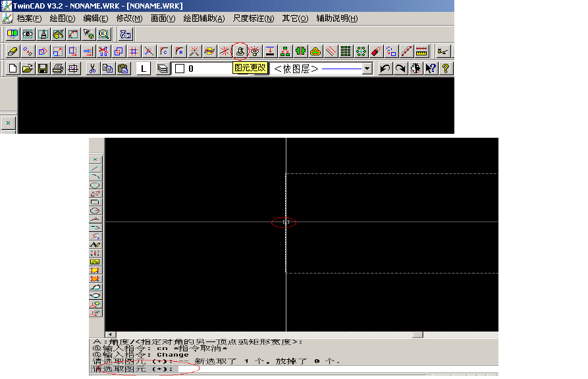Open the 其它(O) menu
The image size is (588, 379).
click(295, 18)
